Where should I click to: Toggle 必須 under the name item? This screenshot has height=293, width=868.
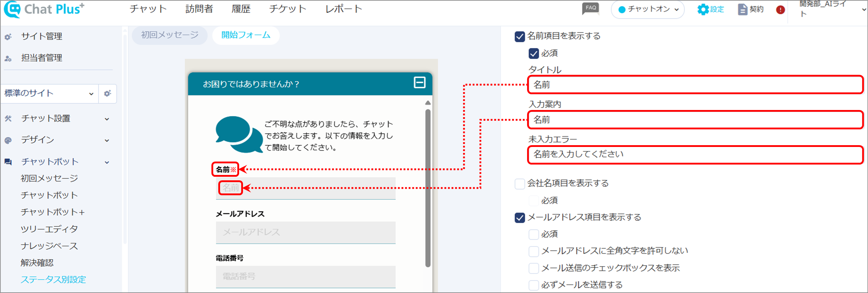[x=533, y=53]
